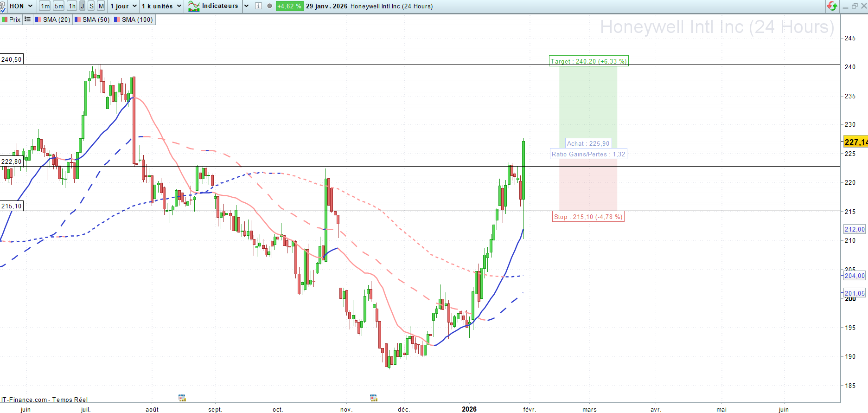This screenshot has width=868, height=413.
Task: Click the Indicateurs button label
Action: (x=220, y=6)
